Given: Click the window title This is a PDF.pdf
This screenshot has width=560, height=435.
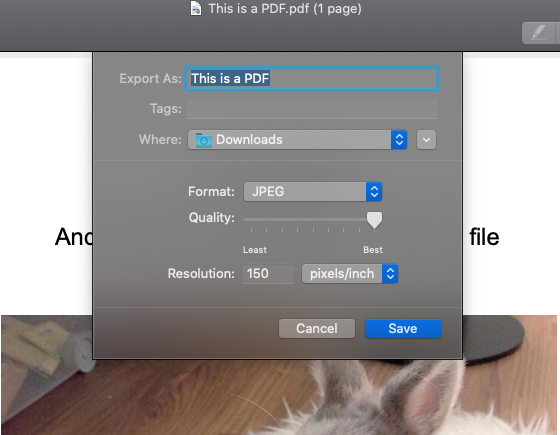Looking at the screenshot, I should point(285,9).
